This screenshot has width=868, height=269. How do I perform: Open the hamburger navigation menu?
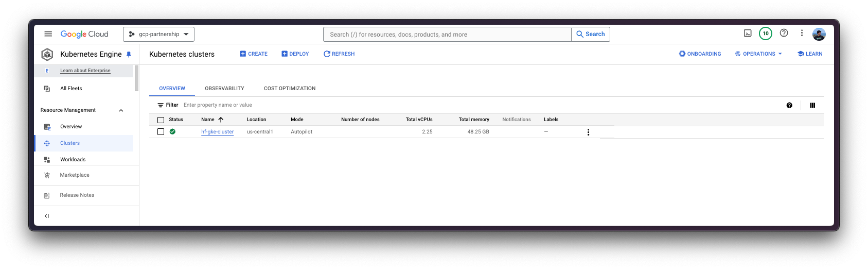[48, 34]
